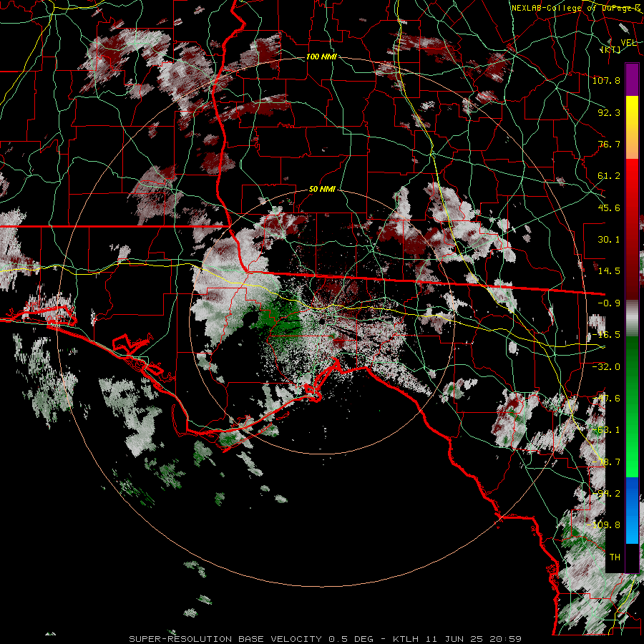Click the 45.6 velocity scale value
This screenshot has width=644, height=644.
[x=609, y=208]
